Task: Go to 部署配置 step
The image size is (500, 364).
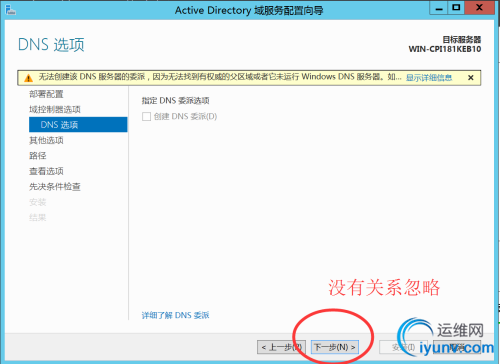Action: click(x=46, y=94)
